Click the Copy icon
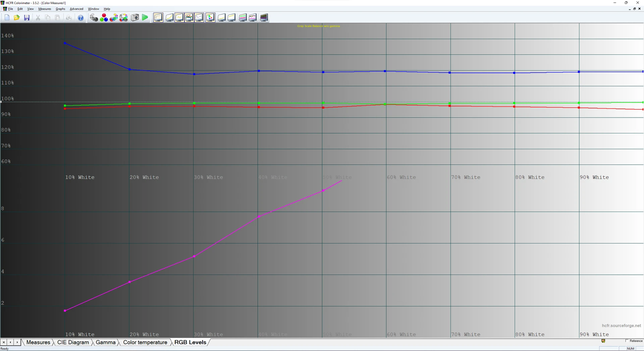 pos(48,17)
